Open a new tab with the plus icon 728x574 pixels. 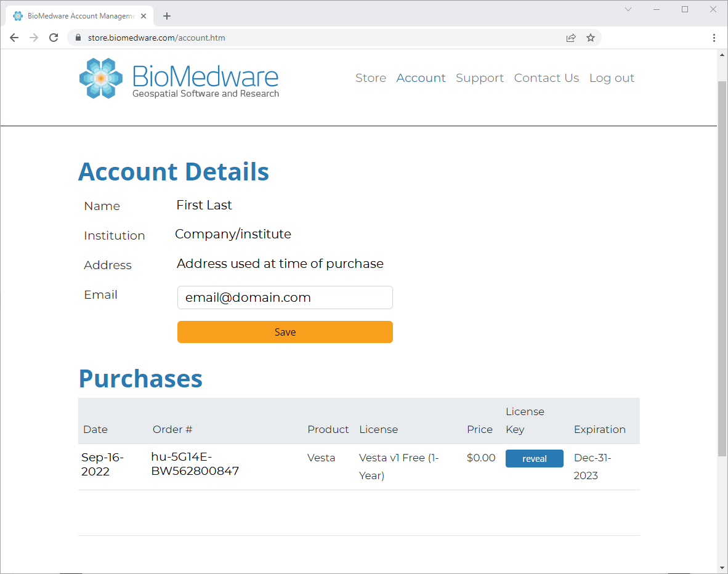click(167, 16)
